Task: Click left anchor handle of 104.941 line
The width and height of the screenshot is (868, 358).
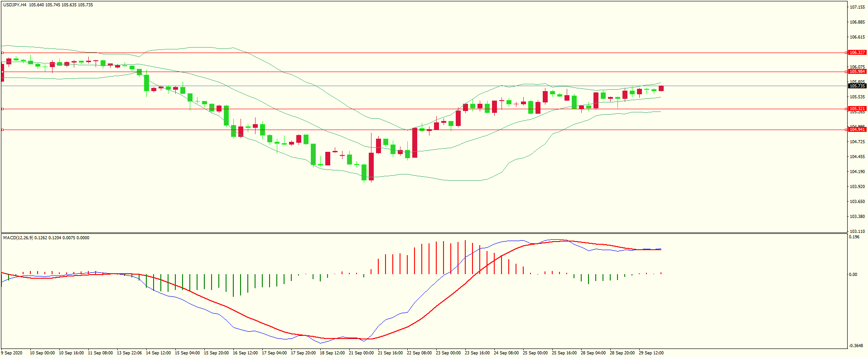Action: click(x=3, y=130)
